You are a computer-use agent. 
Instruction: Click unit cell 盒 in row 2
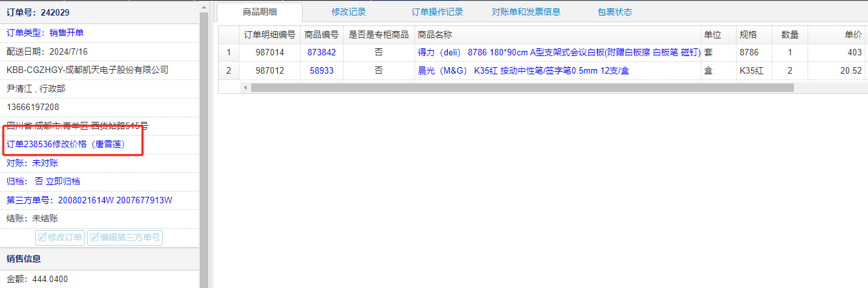click(718, 70)
